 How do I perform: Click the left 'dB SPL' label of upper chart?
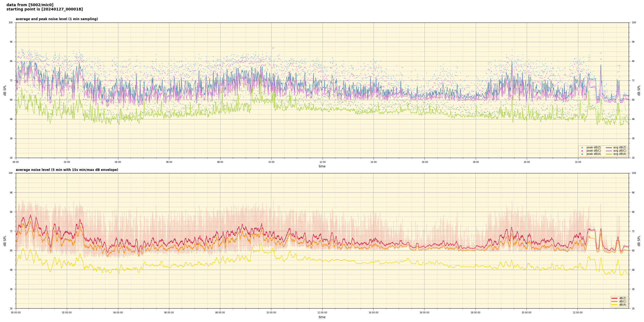click(5, 90)
